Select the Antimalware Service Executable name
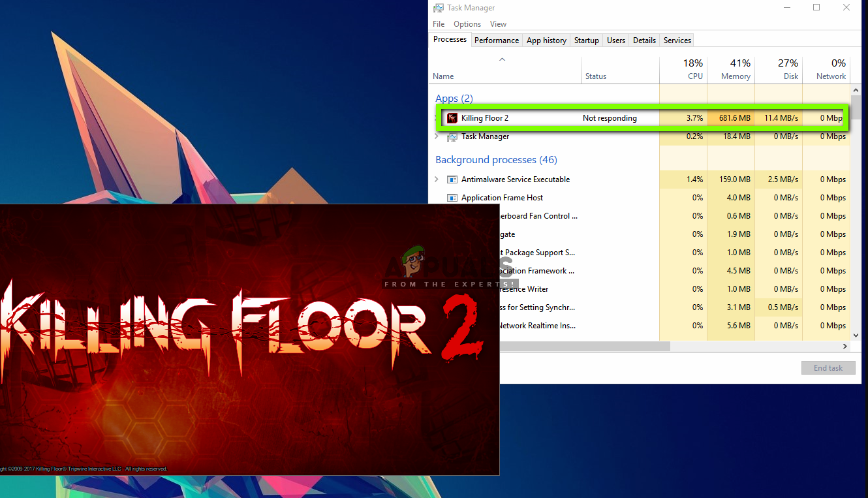 click(516, 179)
